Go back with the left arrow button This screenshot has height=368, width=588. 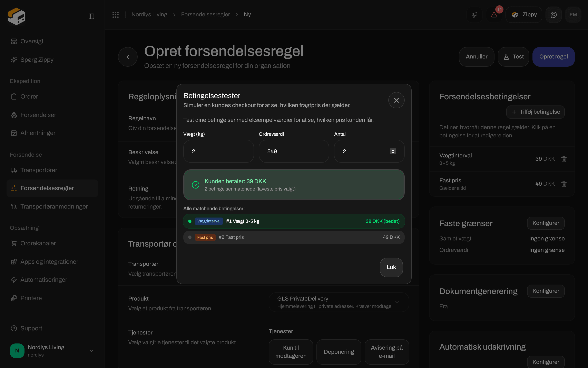coord(128,57)
